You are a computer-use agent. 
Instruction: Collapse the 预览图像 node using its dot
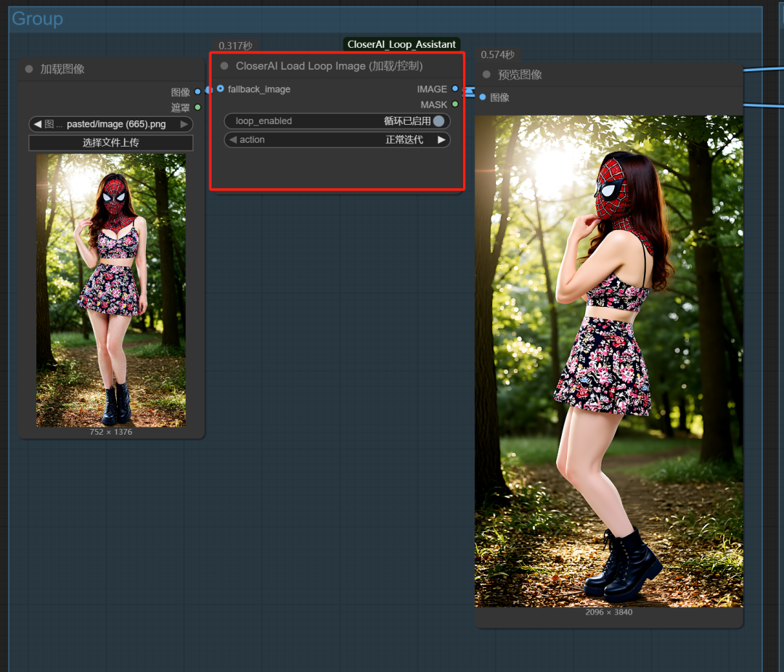click(486, 75)
